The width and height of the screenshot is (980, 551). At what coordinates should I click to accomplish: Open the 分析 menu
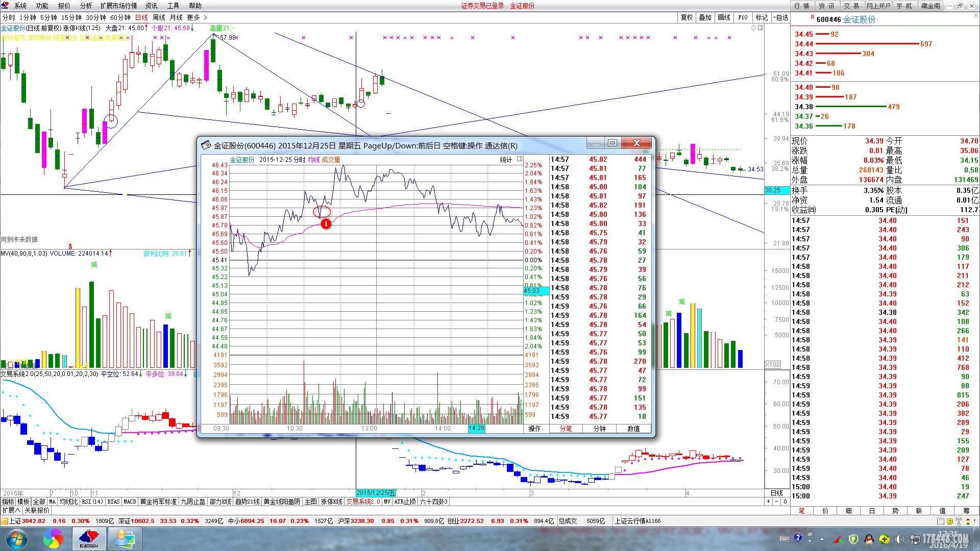(86, 6)
